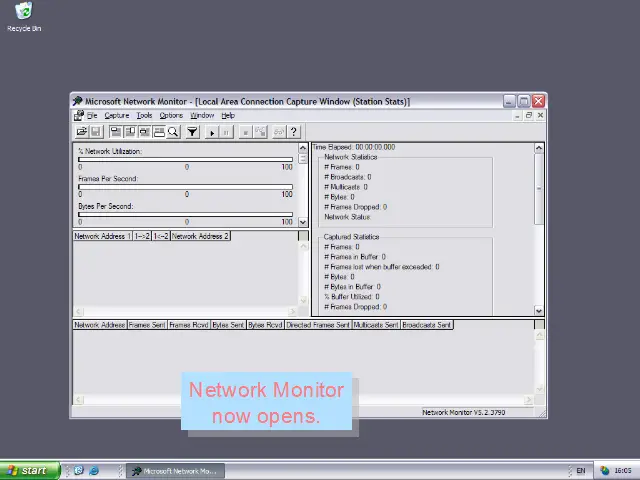Click the Multicasts Sent column header
640x480 pixels.
[376, 325]
